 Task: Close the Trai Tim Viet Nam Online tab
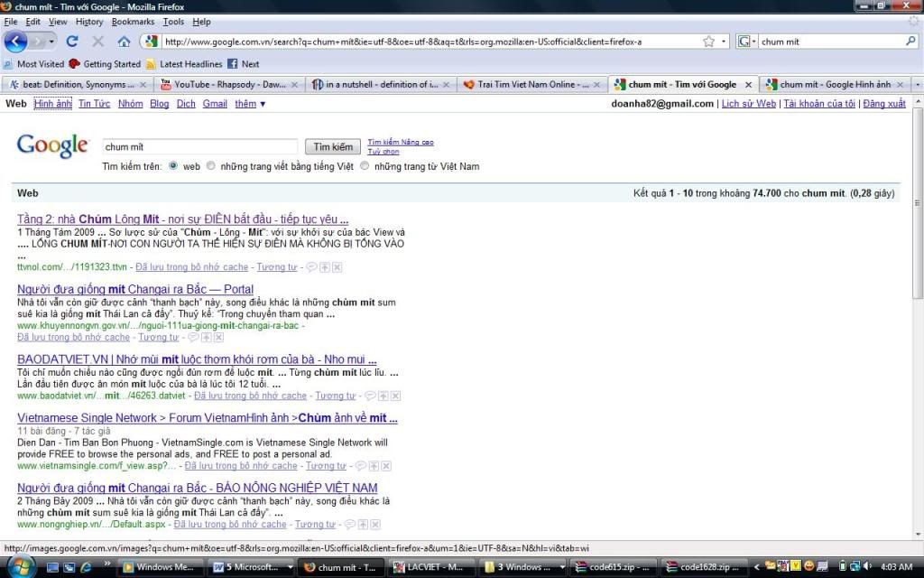click(x=596, y=85)
